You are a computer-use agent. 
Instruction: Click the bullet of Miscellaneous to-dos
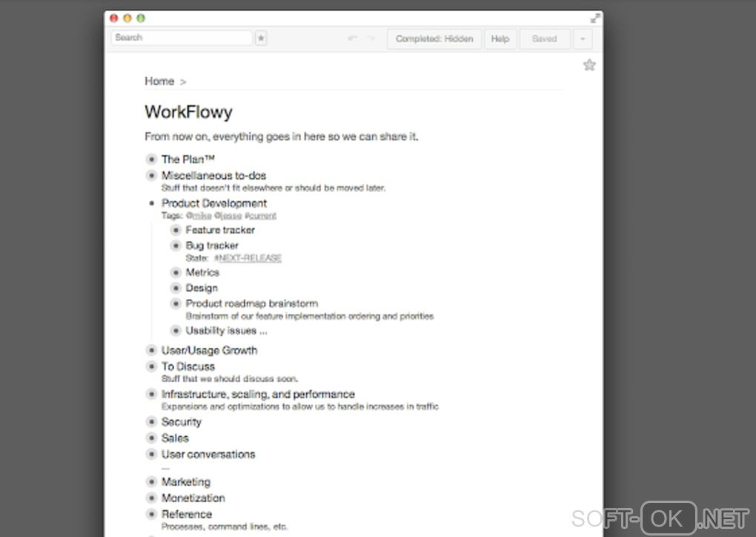151,175
